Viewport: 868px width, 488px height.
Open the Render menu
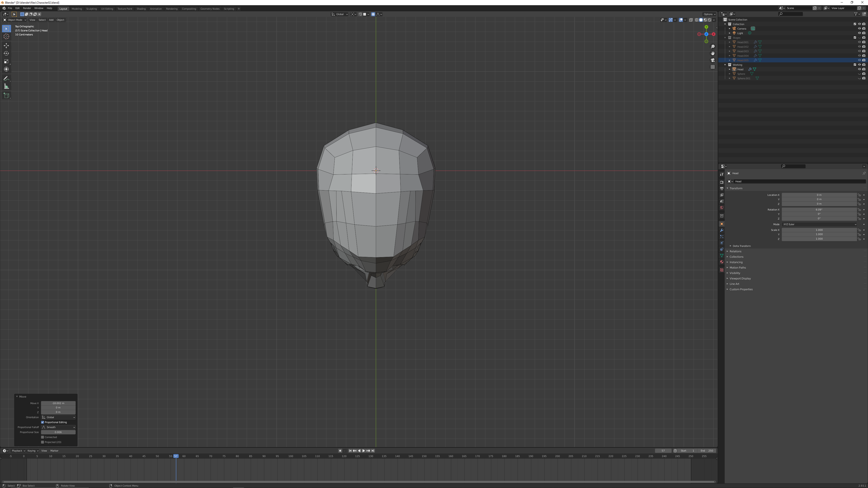point(27,8)
